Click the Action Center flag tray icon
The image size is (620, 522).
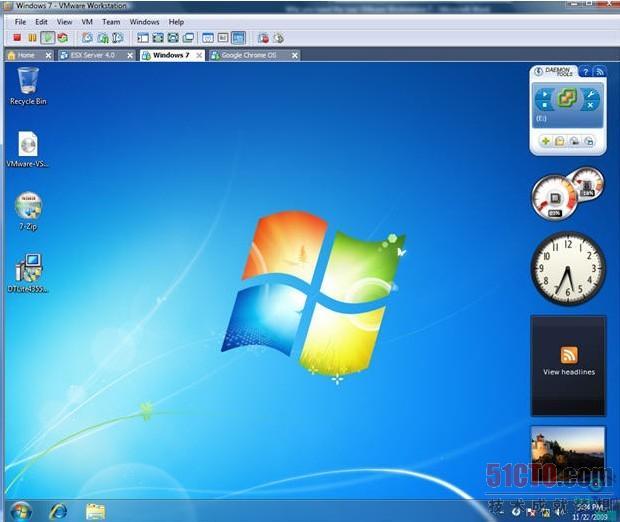531,513
